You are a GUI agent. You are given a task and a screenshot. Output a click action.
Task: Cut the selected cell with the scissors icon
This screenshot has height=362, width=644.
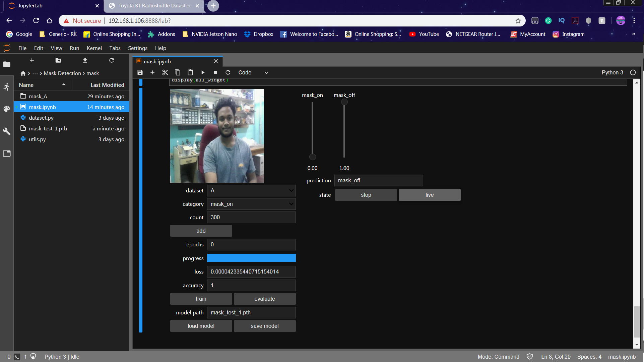click(165, 72)
